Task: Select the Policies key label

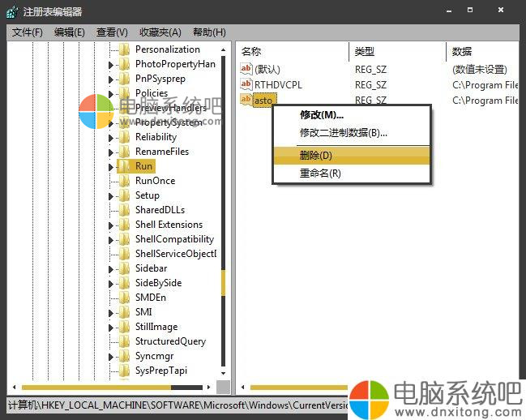Action: [x=152, y=93]
